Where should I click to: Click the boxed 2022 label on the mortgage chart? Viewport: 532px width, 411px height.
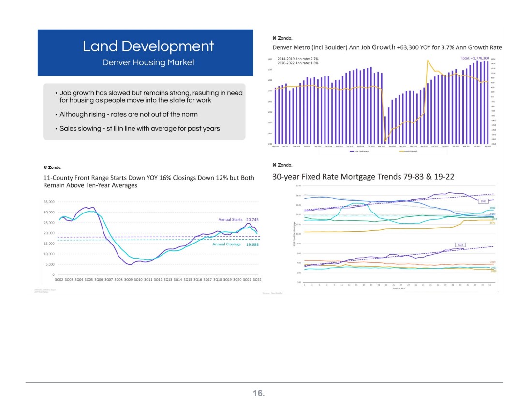tap(460, 245)
